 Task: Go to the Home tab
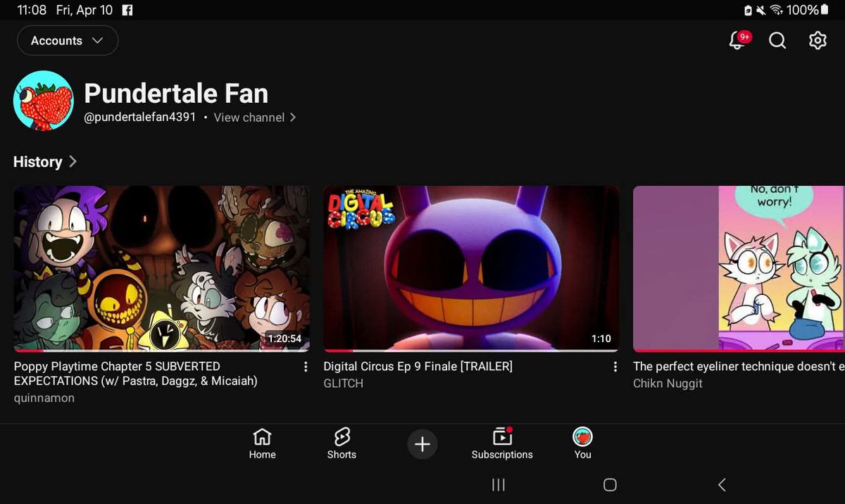click(262, 444)
